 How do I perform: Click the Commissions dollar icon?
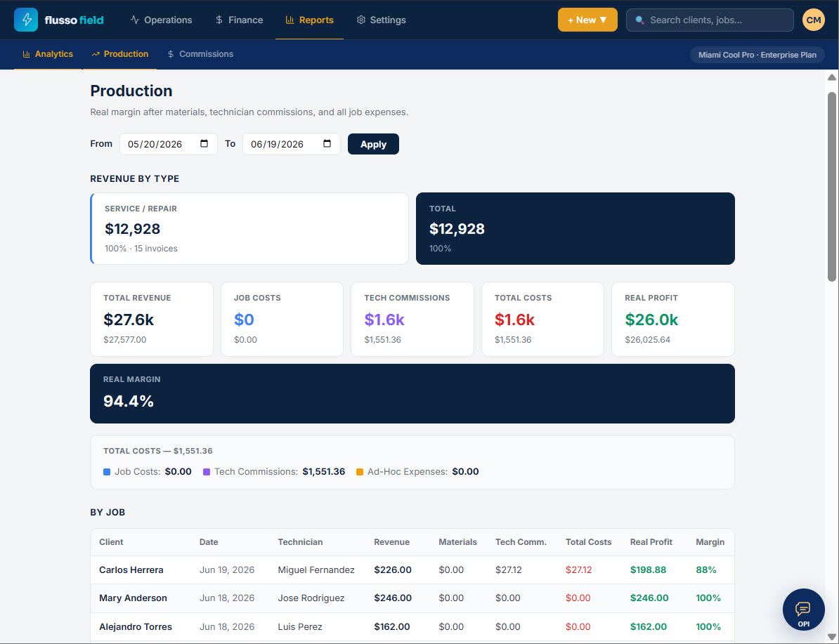[171, 54]
